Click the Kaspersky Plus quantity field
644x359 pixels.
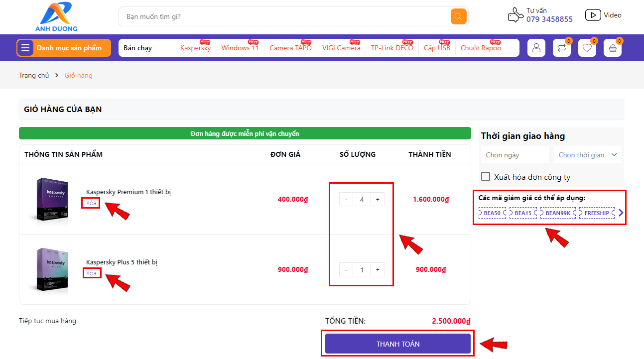(x=362, y=270)
